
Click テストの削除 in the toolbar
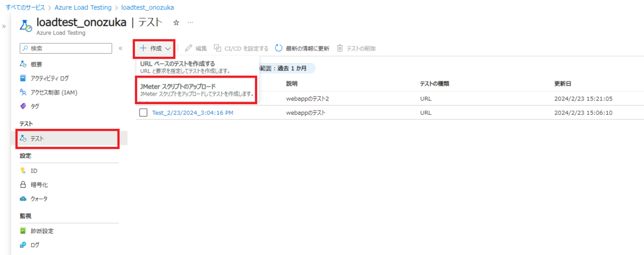(356, 48)
